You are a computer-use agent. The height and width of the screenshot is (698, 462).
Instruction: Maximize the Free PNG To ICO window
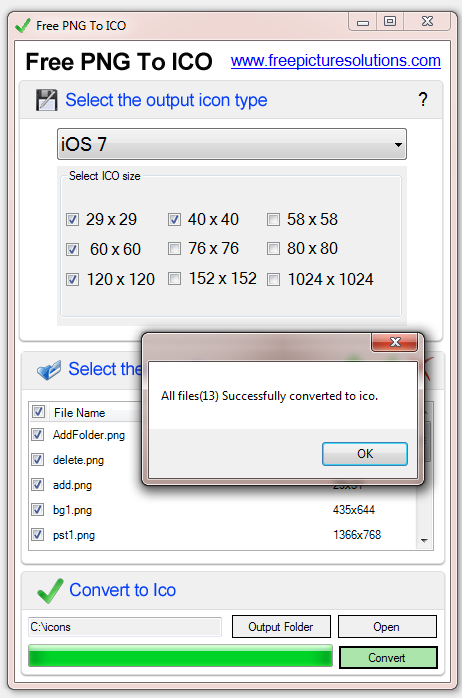pyautogui.click(x=390, y=21)
